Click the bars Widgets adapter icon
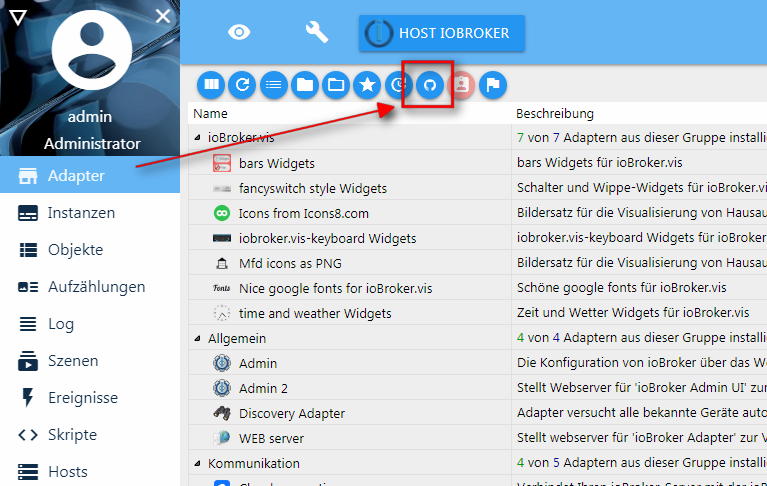 point(222,163)
